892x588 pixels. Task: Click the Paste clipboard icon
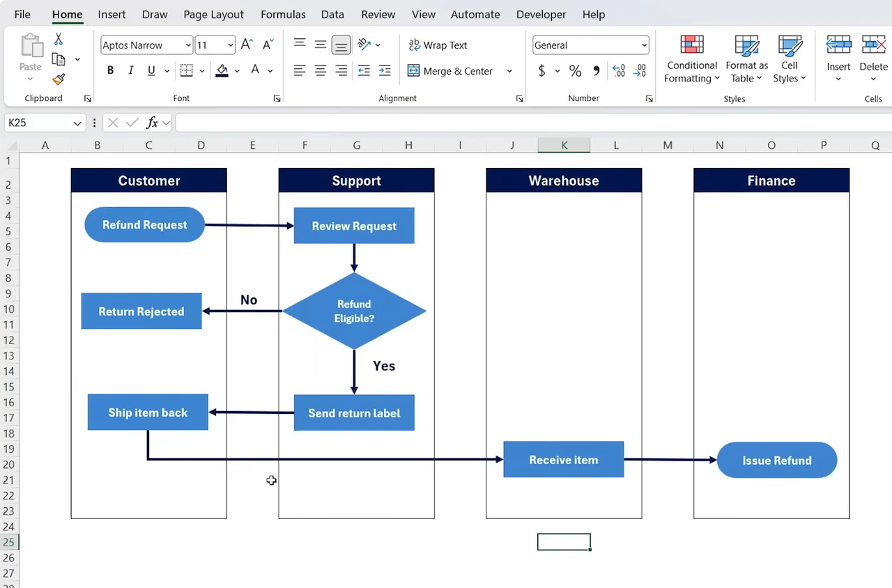click(x=31, y=46)
